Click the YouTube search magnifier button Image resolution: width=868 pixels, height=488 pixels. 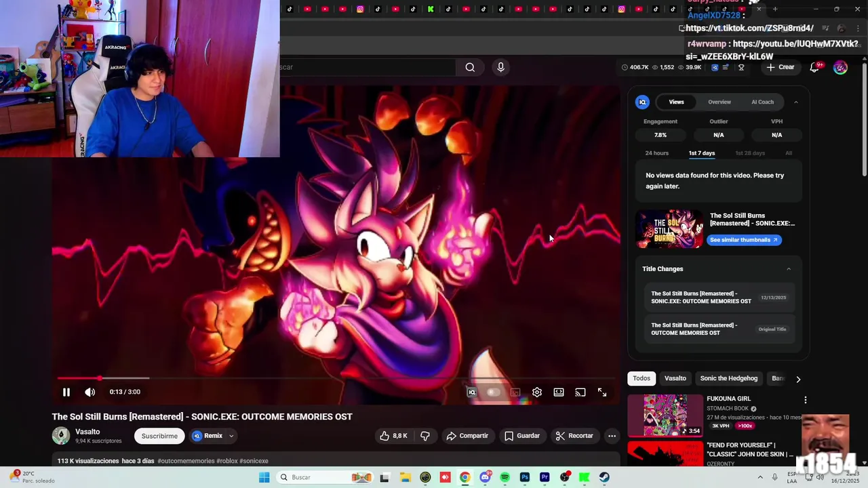pos(470,67)
